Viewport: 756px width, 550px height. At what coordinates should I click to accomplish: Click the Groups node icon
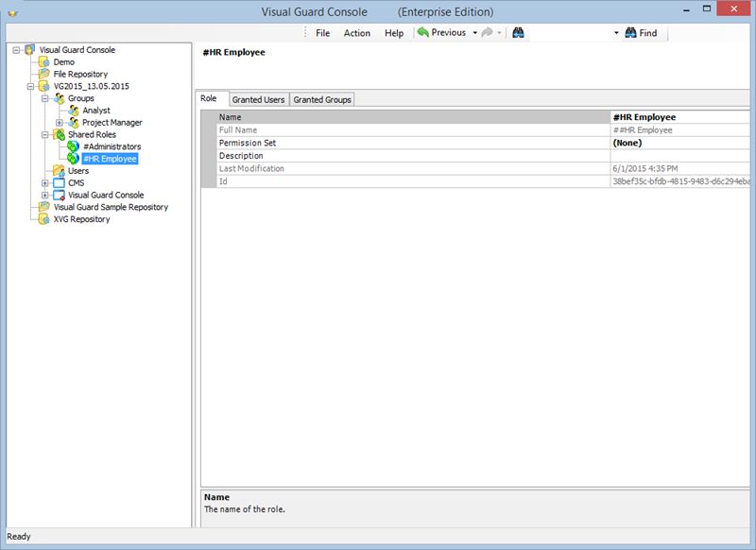coord(59,98)
